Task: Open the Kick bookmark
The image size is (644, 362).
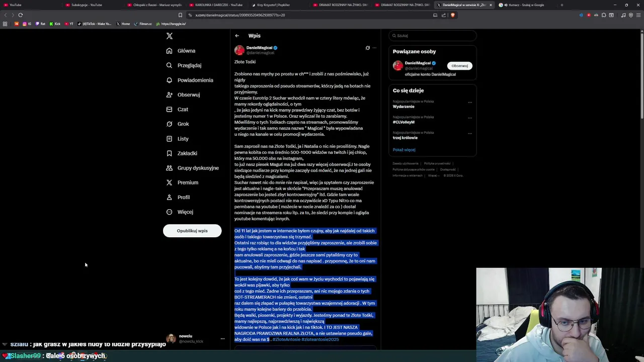Action: point(55,24)
